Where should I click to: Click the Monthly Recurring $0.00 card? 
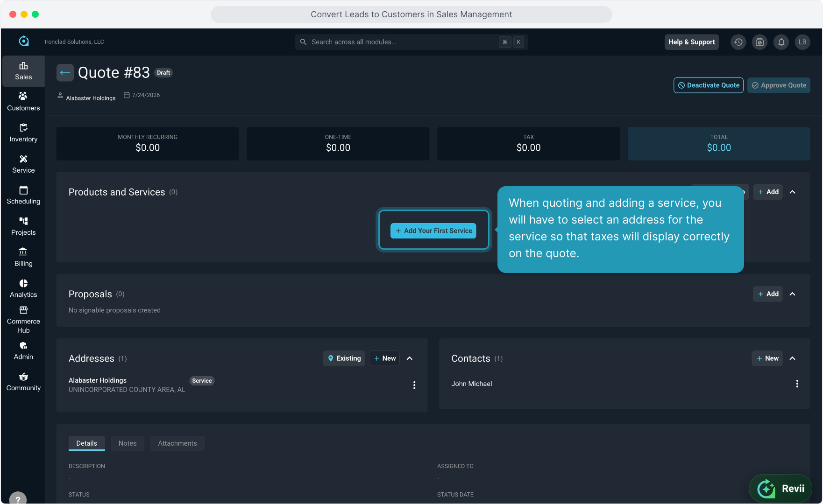[x=148, y=144]
